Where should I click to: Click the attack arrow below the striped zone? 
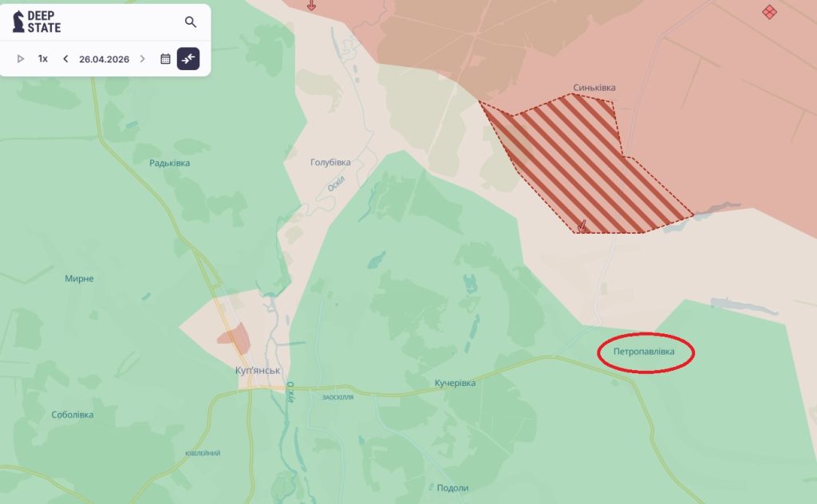pyautogui.click(x=582, y=226)
